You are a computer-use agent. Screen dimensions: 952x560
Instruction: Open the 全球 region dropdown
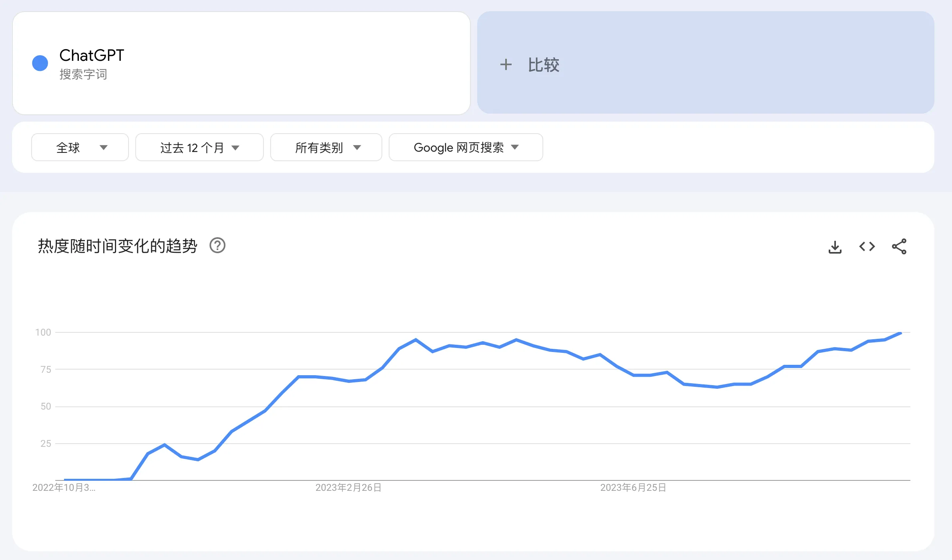(x=80, y=148)
